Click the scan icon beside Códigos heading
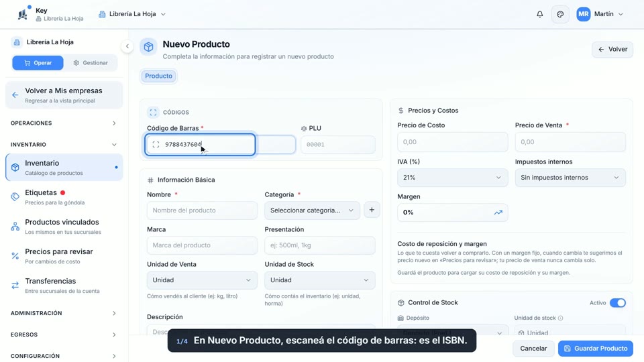 [153, 112]
